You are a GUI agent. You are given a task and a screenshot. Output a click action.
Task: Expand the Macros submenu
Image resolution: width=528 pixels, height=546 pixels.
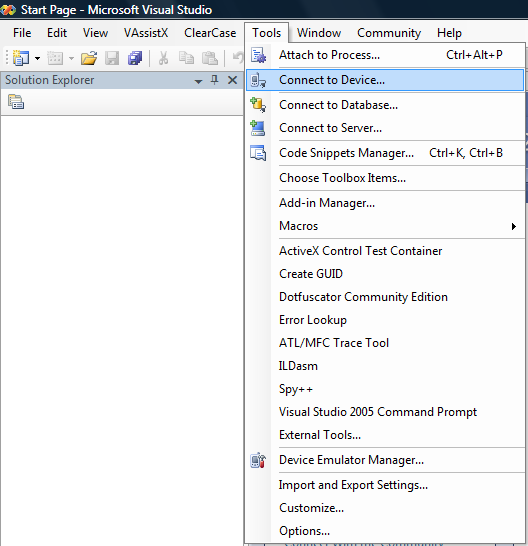pyautogui.click(x=385, y=226)
